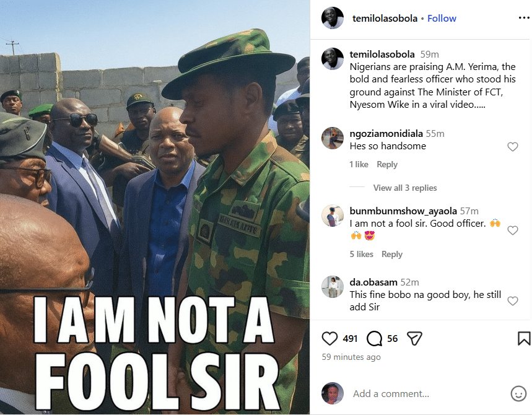The width and height of the screenshot is (532, 415).
Task: Click ngoziamonidiala's profile picture
Action: coord(333,138)
